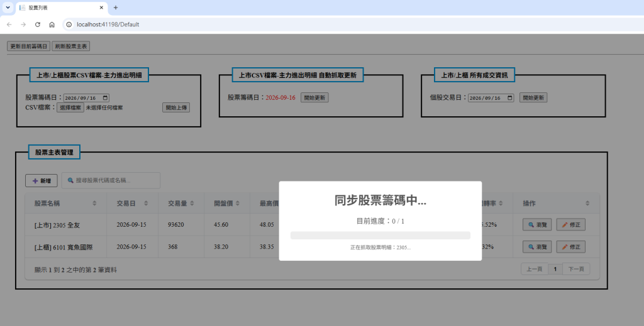Sort by 股票名稱 column arrows
This screenshot has width=644, height=326.
(x=94, y=204)
